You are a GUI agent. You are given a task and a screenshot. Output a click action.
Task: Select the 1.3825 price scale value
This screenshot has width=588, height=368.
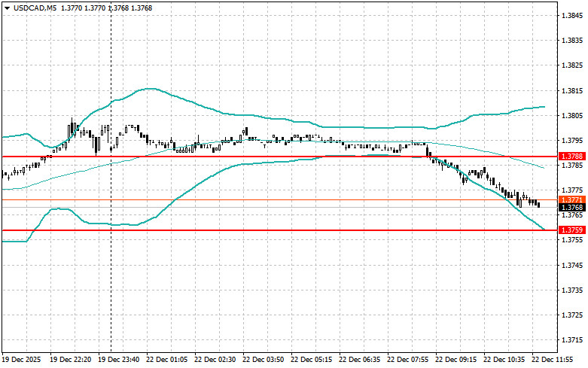(572, 65)
